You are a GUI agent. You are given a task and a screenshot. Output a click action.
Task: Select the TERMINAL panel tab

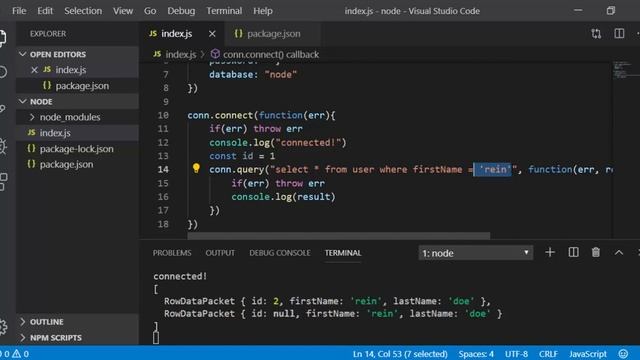tap(343, 253)
